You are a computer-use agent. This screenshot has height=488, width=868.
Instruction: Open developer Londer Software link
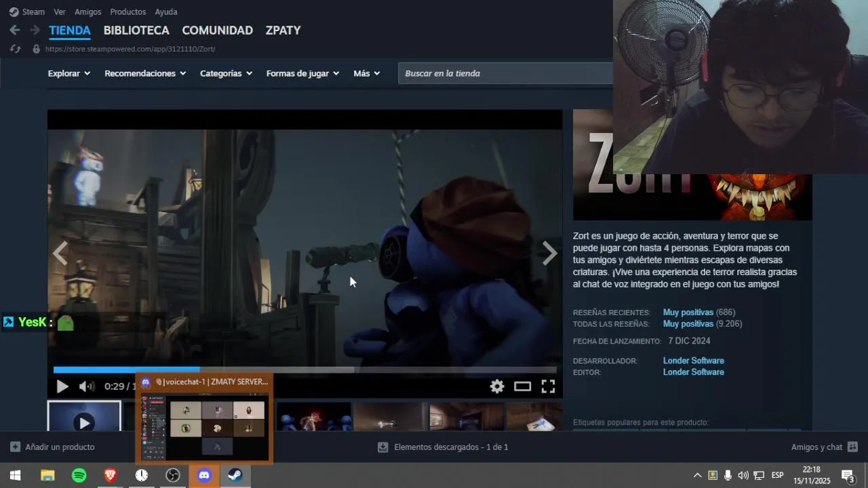pyautogui.click(x=694, y=361)
